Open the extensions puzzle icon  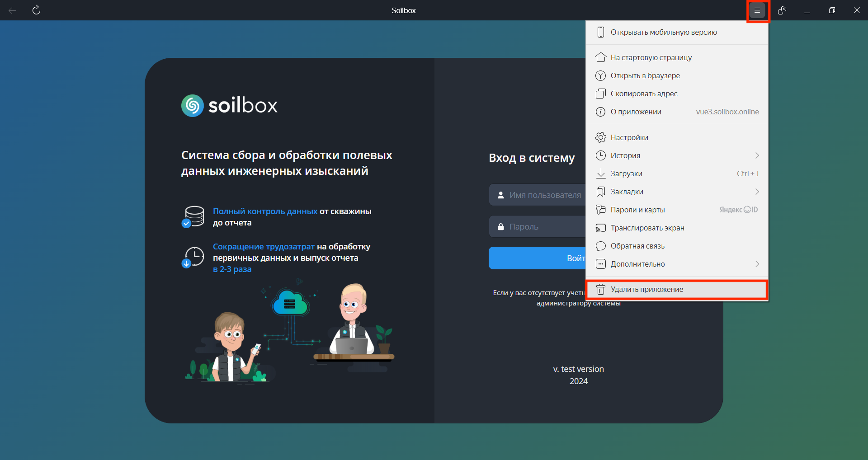tap(782, 10)
